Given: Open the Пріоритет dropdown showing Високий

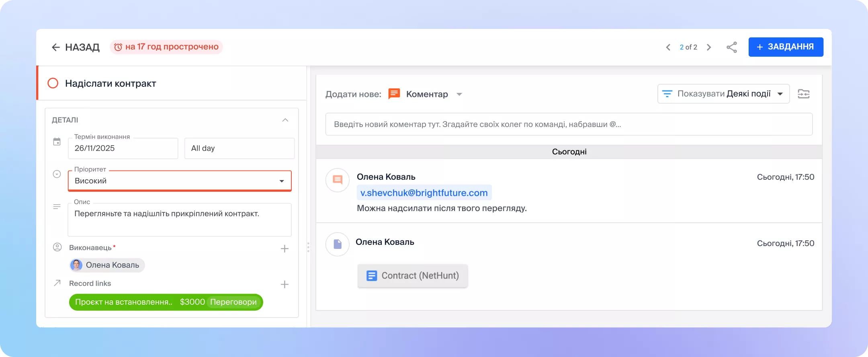Looking at the screenshot, I should pos(179,181).
